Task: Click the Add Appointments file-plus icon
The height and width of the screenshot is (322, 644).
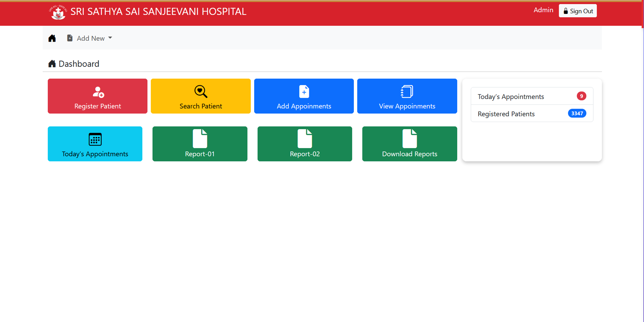Action: click(x=304, y=92)
